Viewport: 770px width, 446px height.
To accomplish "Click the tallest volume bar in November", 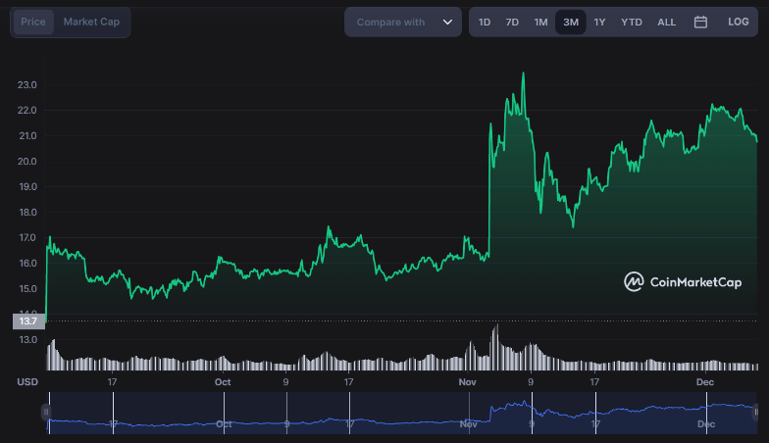I will point(495,345).
